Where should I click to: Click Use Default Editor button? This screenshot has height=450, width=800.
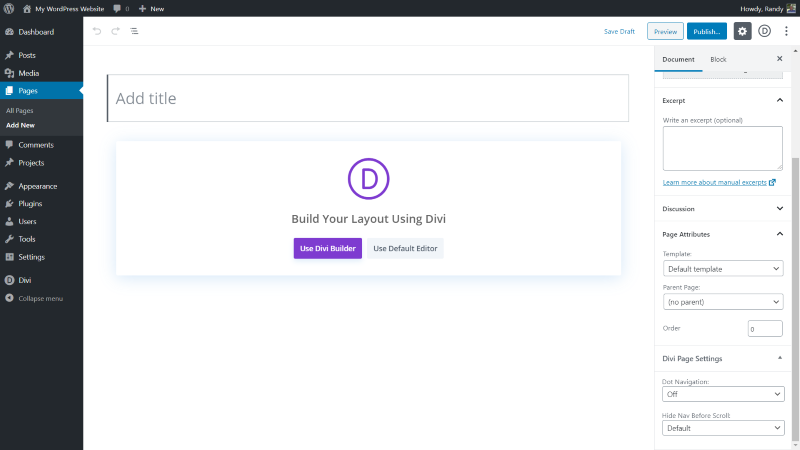tap(405, 248)
